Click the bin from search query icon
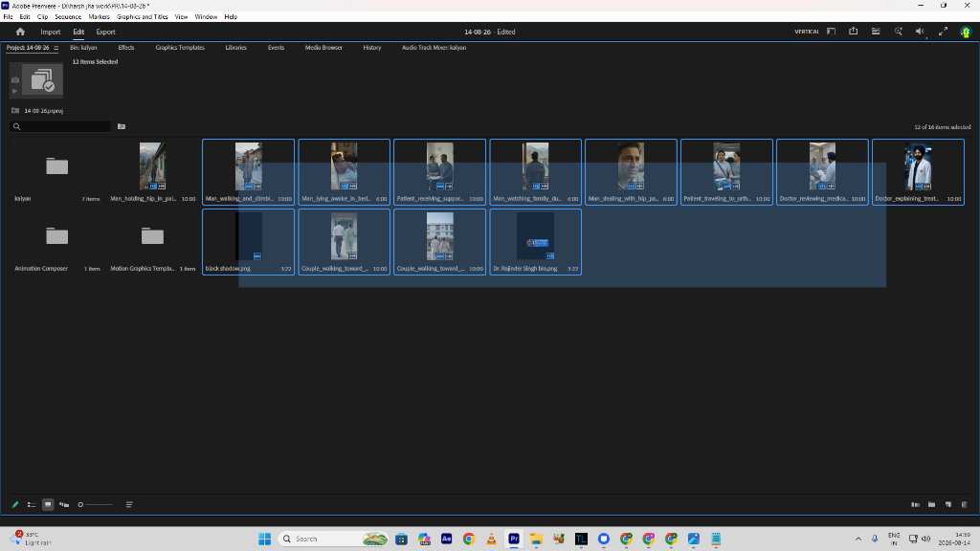Image resolution: width=980 pixels, height=551 pixels. click(x=122, y=126)
